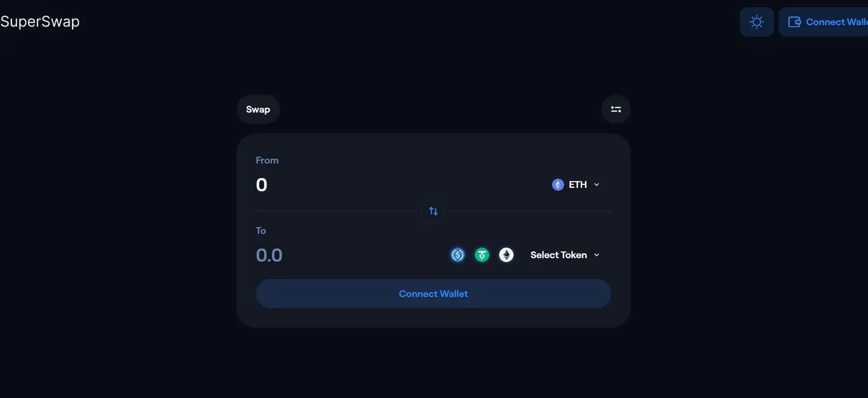The height and width of the screenshot is (398, 868).
Task: Open swap settings sliders icon
Action: (x=616, y=109)
